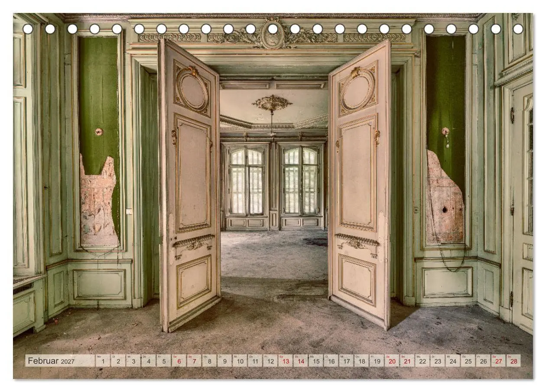This screenshot has height=392, width=546.
Task: Select red Sunday date 21
Action: click(406, 361)
